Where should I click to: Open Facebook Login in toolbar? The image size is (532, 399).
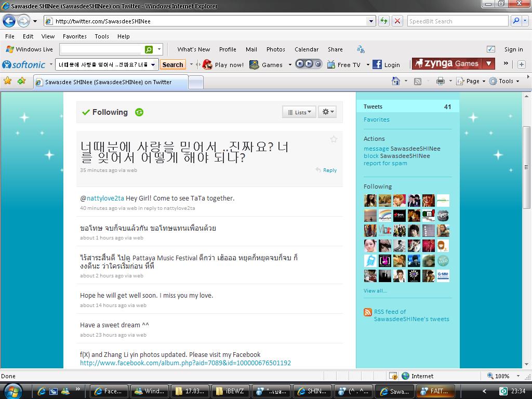tap(386, 64)
